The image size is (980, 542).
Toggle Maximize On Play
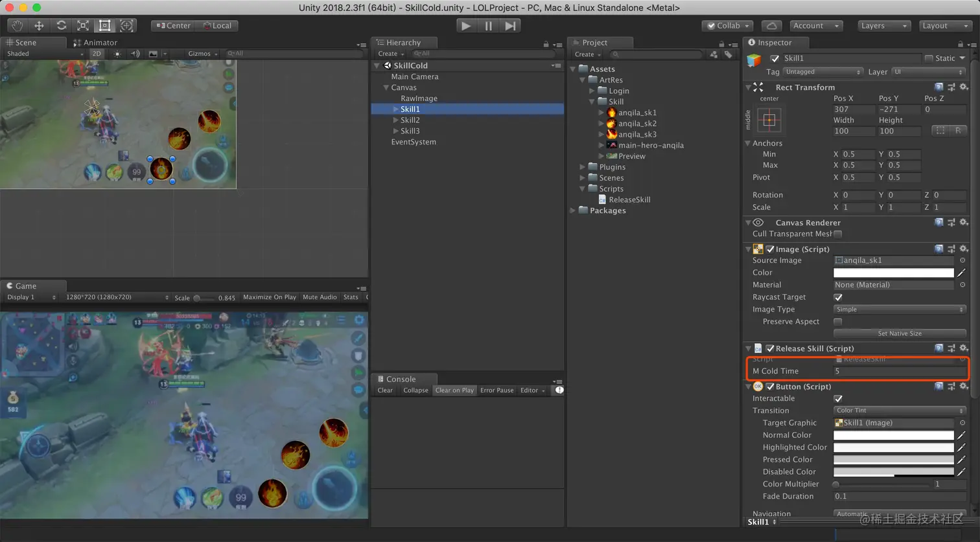[269, 297]
